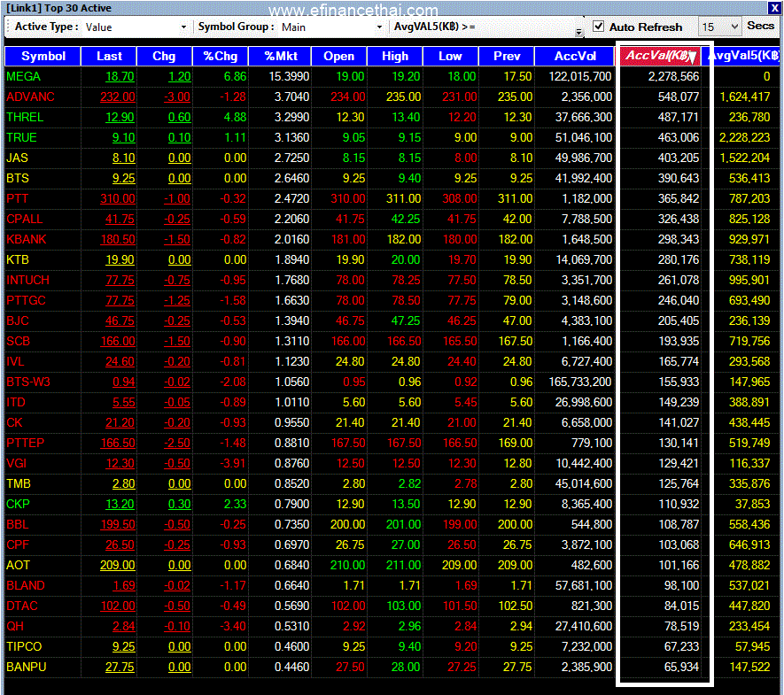
Task: Select the PTTGC symbol
Action: pos(26,301)
